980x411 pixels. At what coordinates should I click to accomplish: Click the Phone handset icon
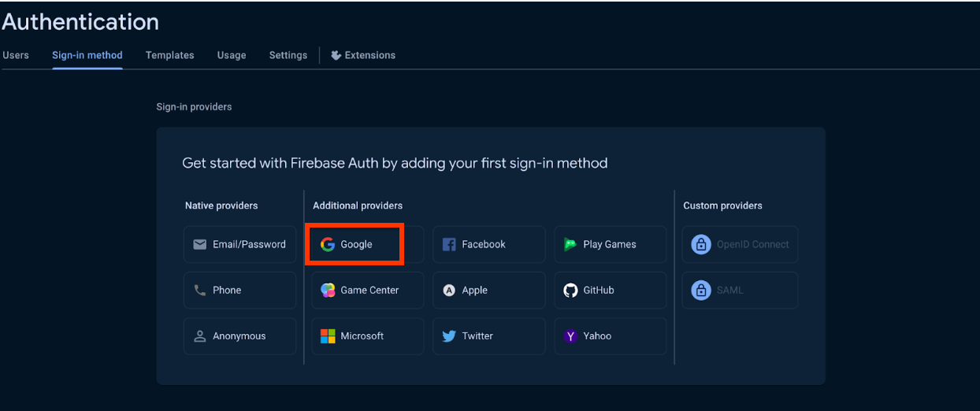[x=200, y=291]
